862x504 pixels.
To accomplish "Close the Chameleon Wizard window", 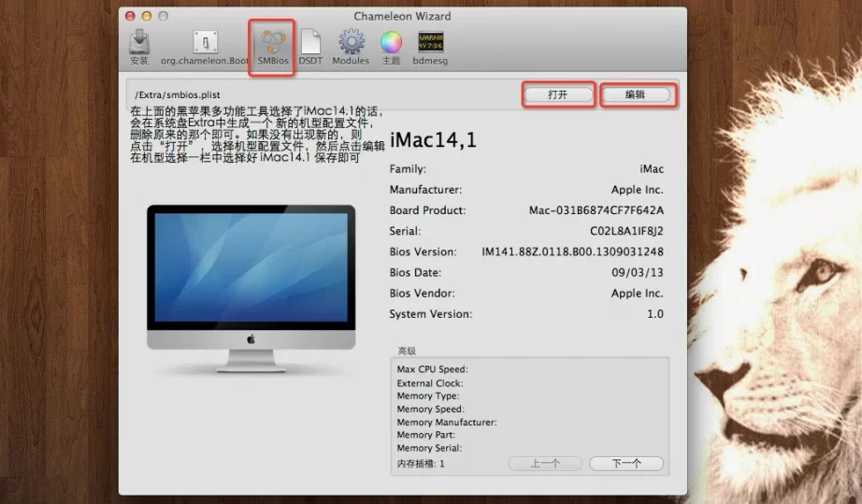I will click(x=130, y=16).
